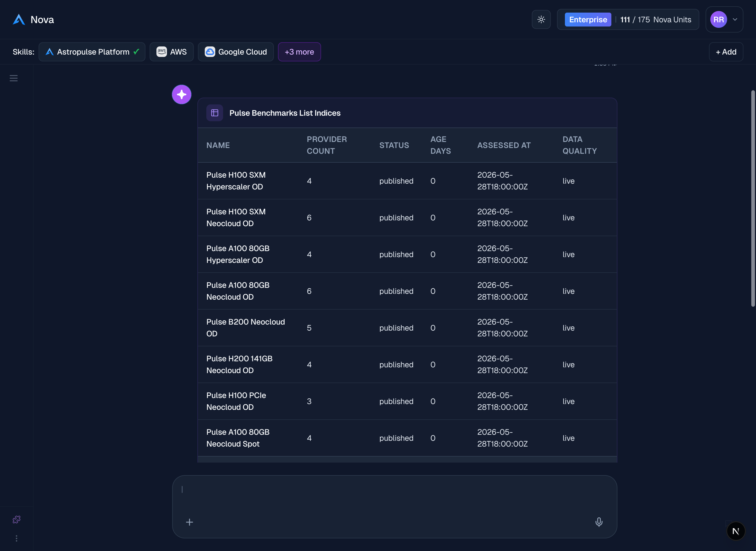Expand the account dropdown chevron
The width and height of the screenshot is (756, 551).
[x=735, y=19]
